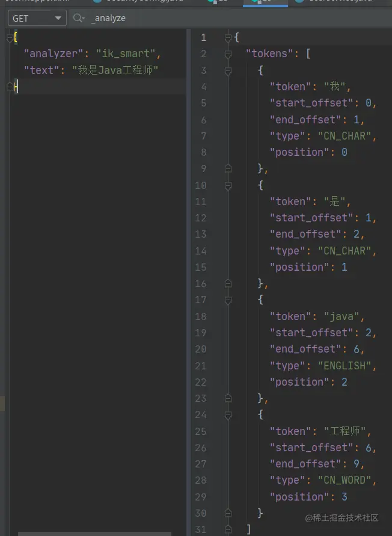Click "position": 0 on line 8

point(308,152)
